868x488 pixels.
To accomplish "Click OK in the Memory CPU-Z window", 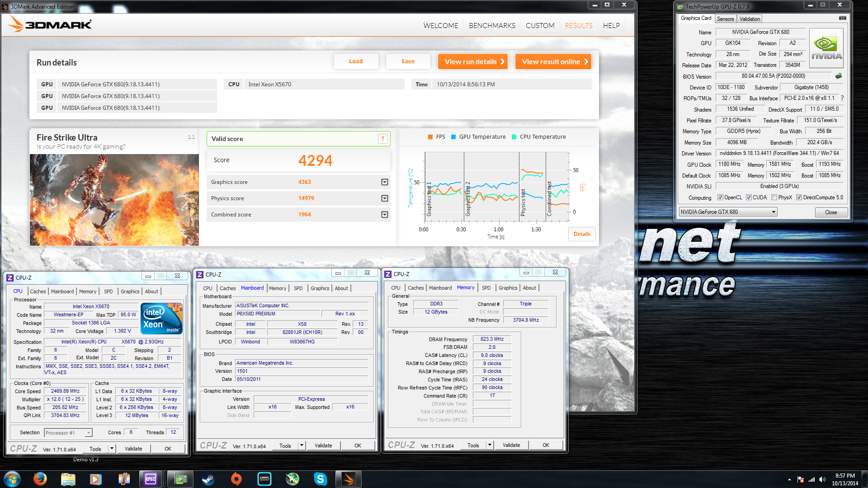I will coord(546,445).
